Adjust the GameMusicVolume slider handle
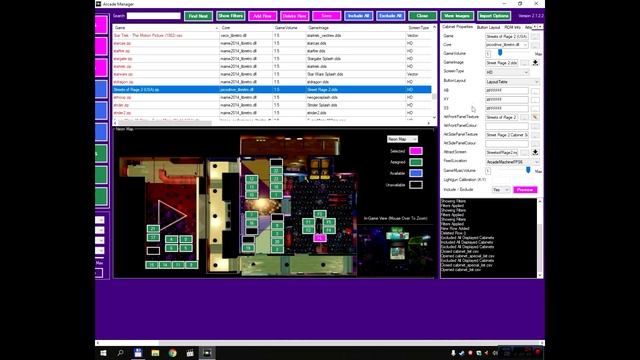Viewport: 640px width, 360px height. (528, 170)
